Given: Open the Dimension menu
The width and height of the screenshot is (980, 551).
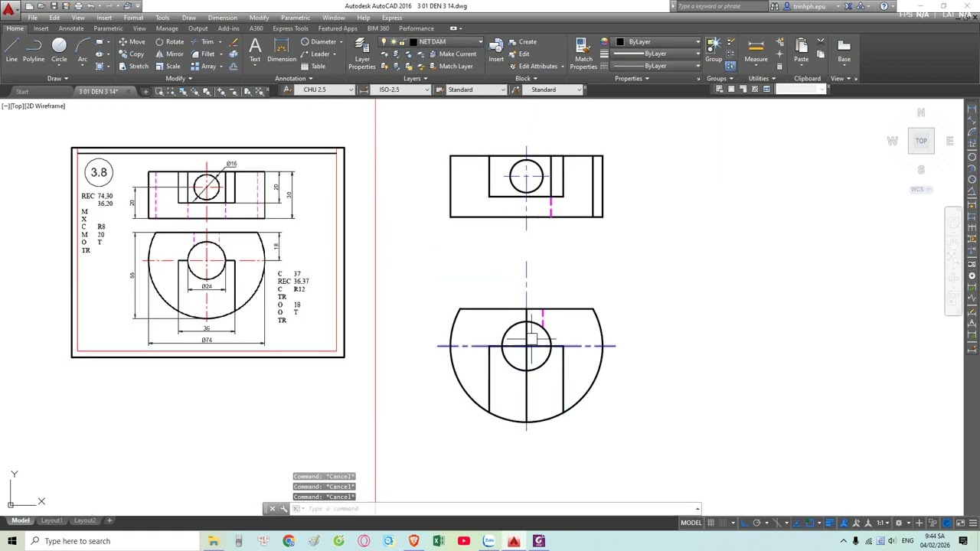Looking at the screenshot, I should (222, 18).
